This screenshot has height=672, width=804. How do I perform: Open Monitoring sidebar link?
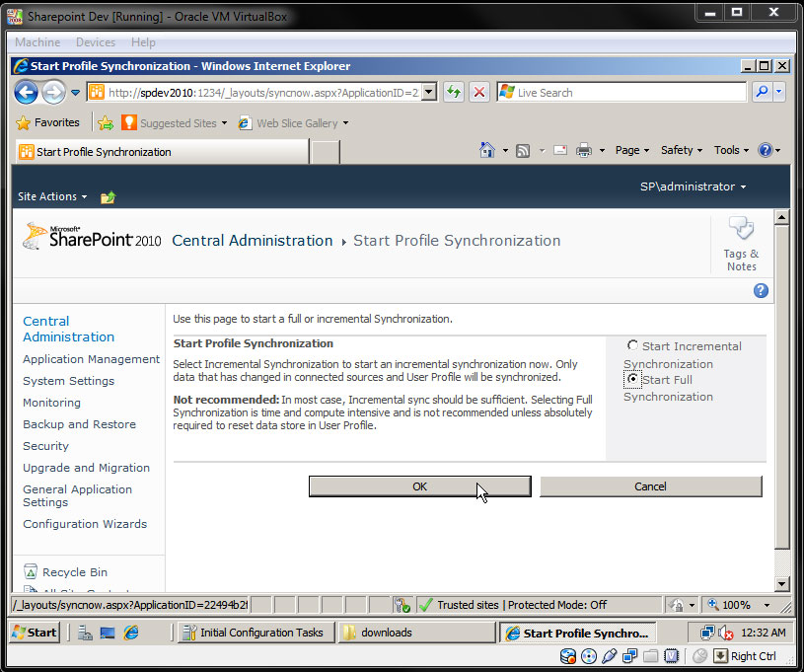[x=51, y=403]
